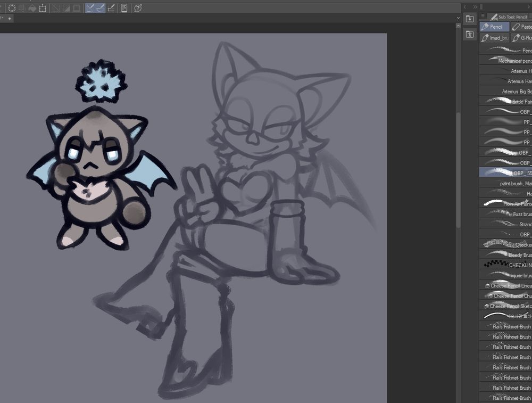This screenshot has height=403, width=532.
Task: Select the Pencil sub tool brush
Action: (x=505, y=50)
